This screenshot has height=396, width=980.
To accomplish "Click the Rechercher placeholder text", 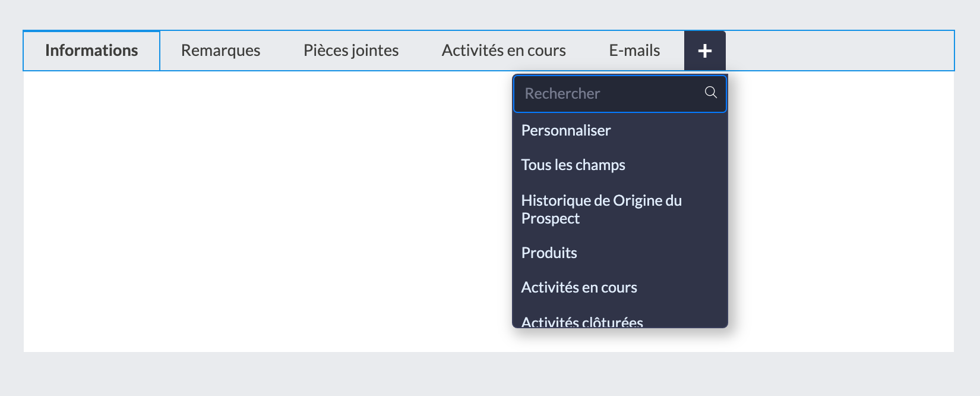I will (562, 93).
